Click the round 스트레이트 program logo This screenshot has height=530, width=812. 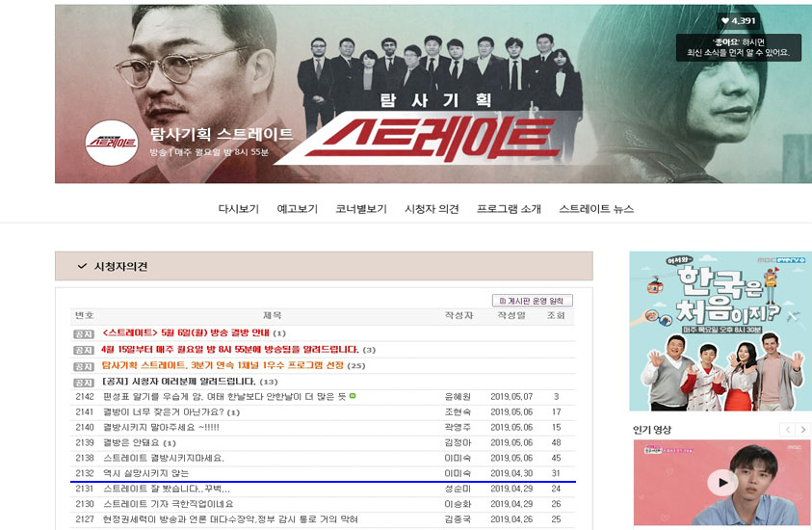(x=112, y=143)
